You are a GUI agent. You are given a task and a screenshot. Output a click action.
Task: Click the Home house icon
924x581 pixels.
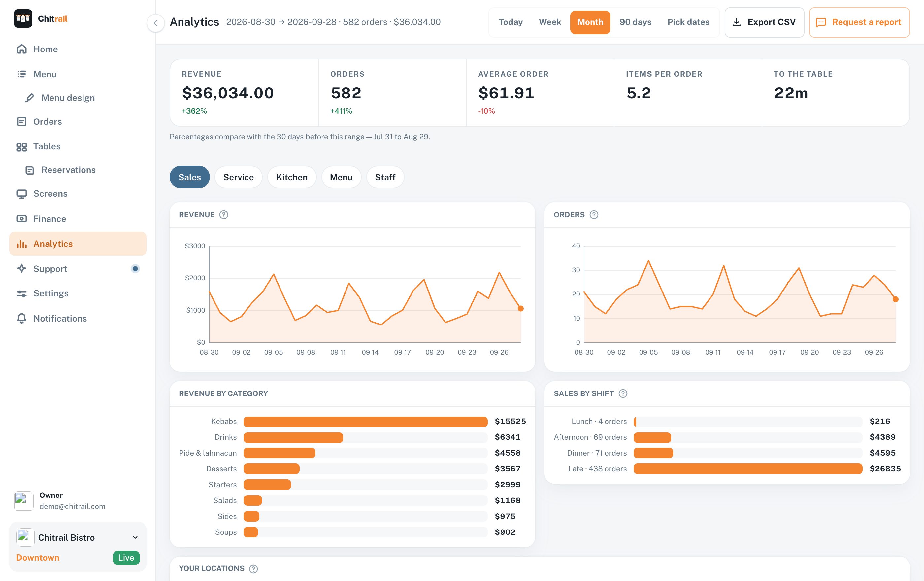[22, 49]
